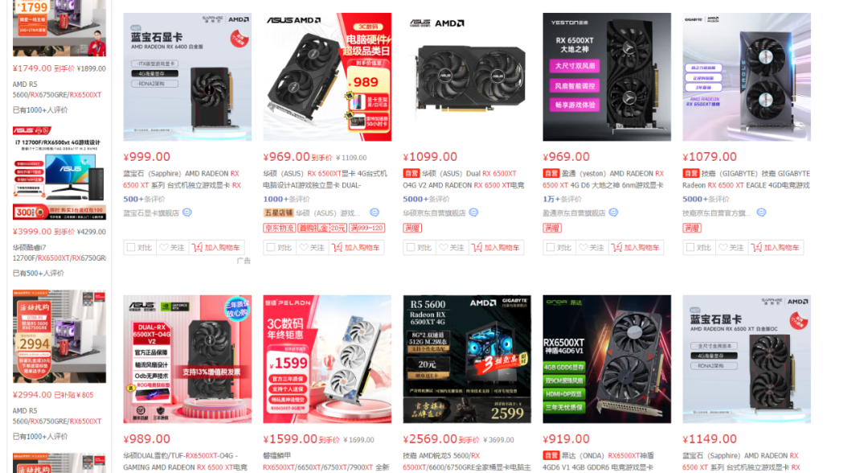Check 对比 box for ¥1079.00 Gigabyte card
Viewport: 868px width, 473px height.
coord(698,248)
